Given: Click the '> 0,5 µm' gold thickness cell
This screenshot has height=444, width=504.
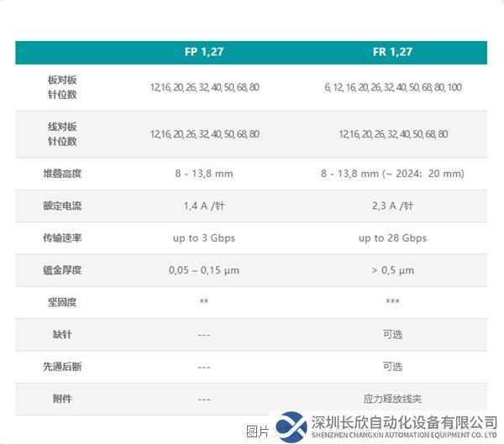Looking at the screenshot, I should 392,270.
